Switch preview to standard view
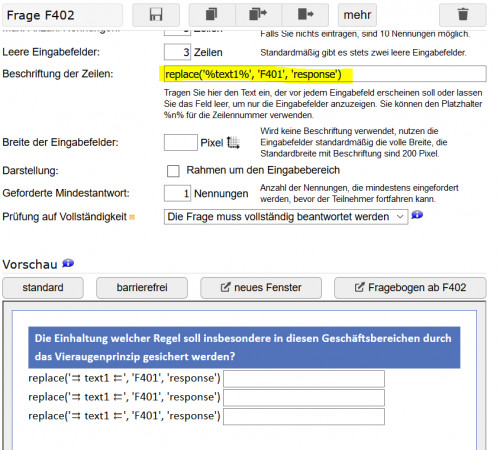 pyautogui.click(x=43, y=288)
